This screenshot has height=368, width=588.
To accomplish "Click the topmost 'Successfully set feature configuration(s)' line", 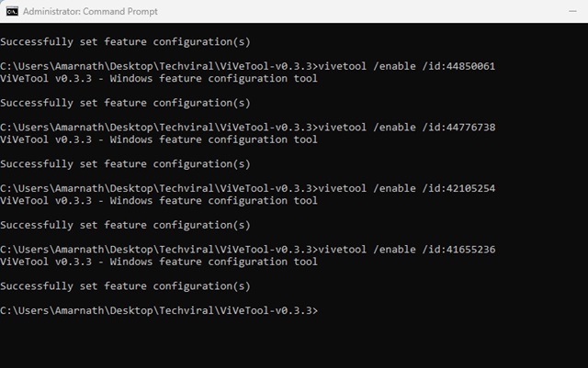I will tap(125, 41).
